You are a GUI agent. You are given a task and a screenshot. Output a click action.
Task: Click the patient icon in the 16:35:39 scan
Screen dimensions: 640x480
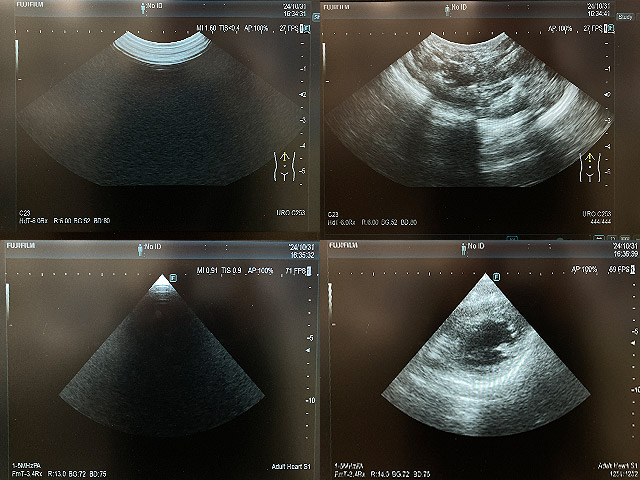(464, 249)
